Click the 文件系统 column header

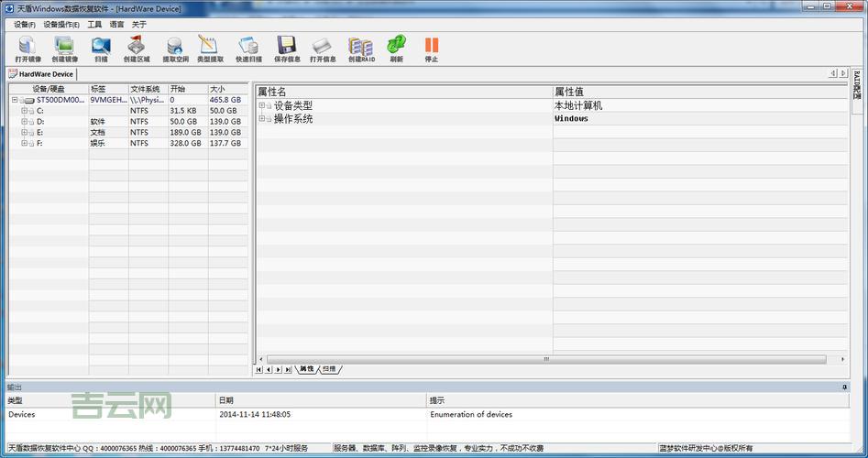pos(148,89)
